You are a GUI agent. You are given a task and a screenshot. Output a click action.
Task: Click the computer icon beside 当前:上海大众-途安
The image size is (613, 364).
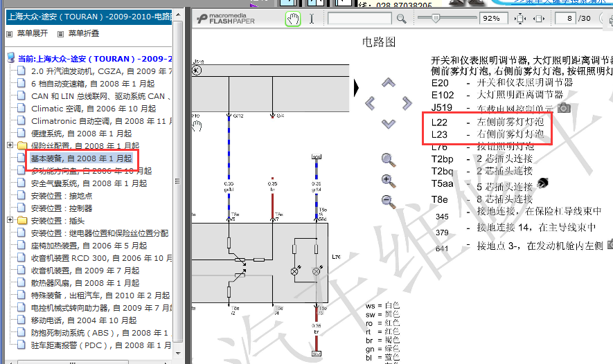(11, 58)
